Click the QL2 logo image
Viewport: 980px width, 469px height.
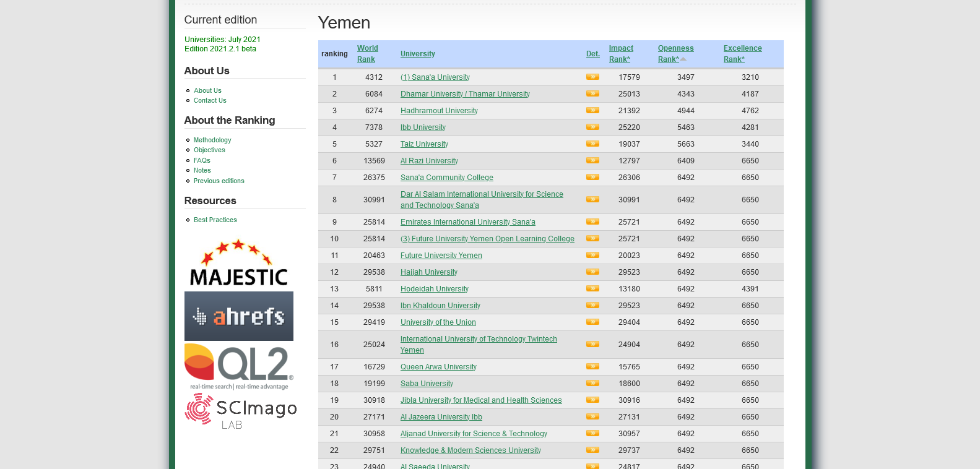tap(238, 367)
